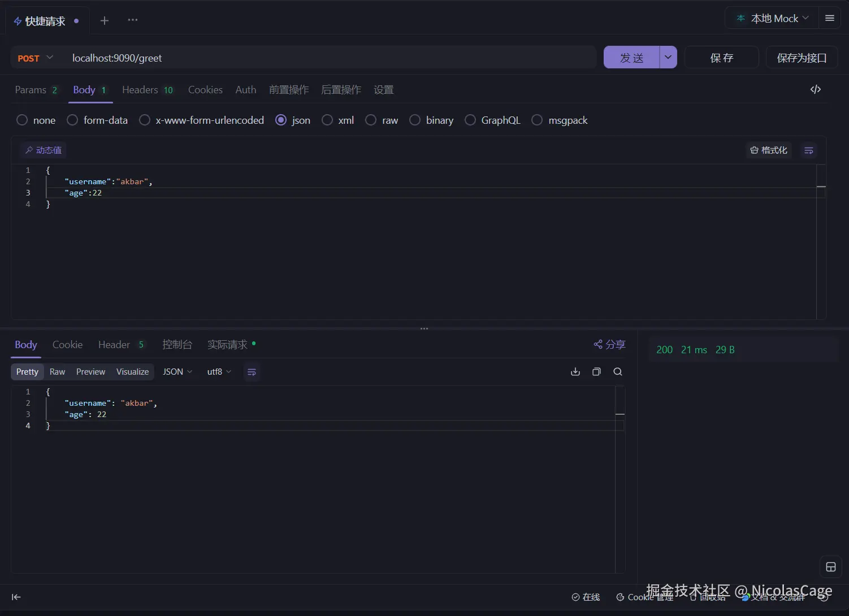
Task: Select the xml body type
Action: coord(338,120)
